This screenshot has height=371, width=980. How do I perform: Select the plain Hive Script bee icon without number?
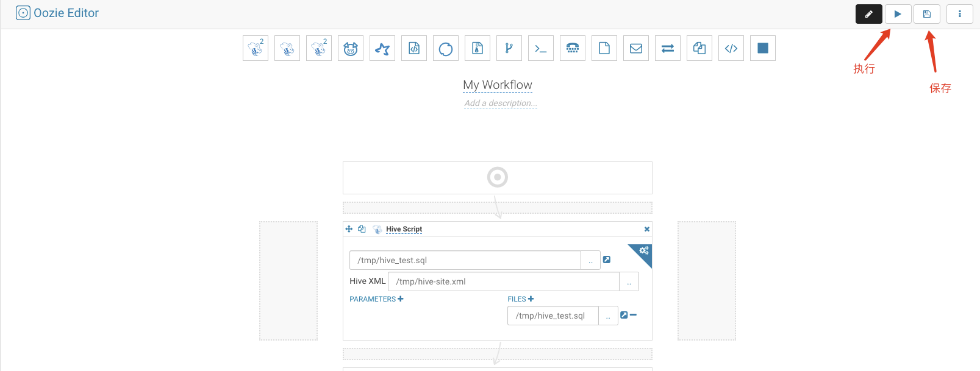287,48
